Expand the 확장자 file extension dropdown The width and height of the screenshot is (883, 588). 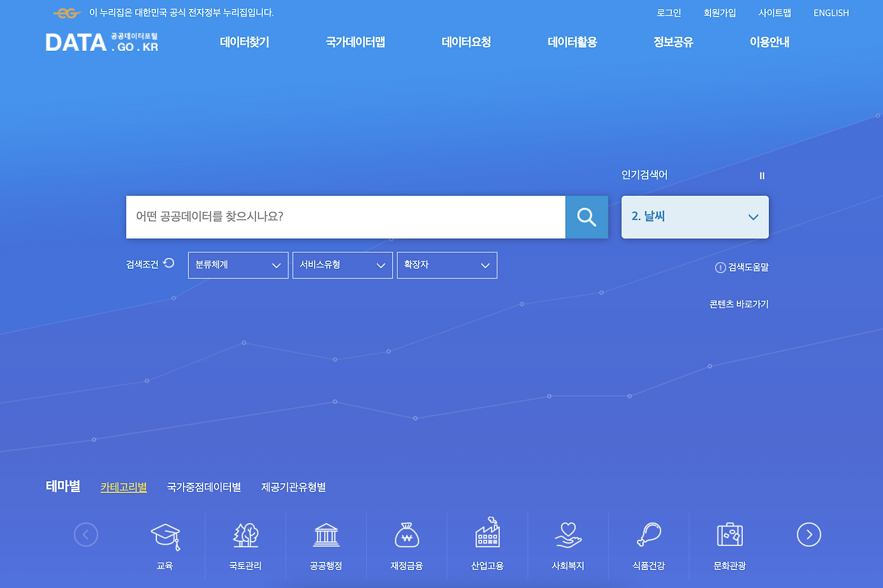447,265
